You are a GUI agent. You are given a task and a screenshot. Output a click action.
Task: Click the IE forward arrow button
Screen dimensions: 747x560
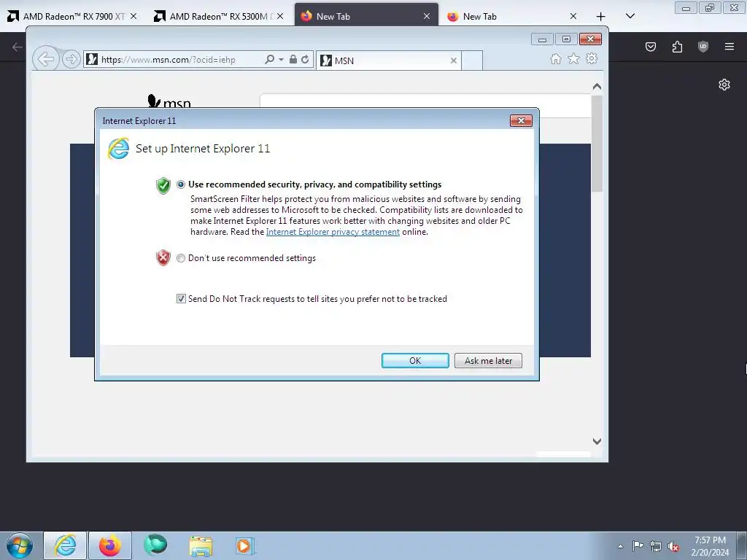[71, 59]
